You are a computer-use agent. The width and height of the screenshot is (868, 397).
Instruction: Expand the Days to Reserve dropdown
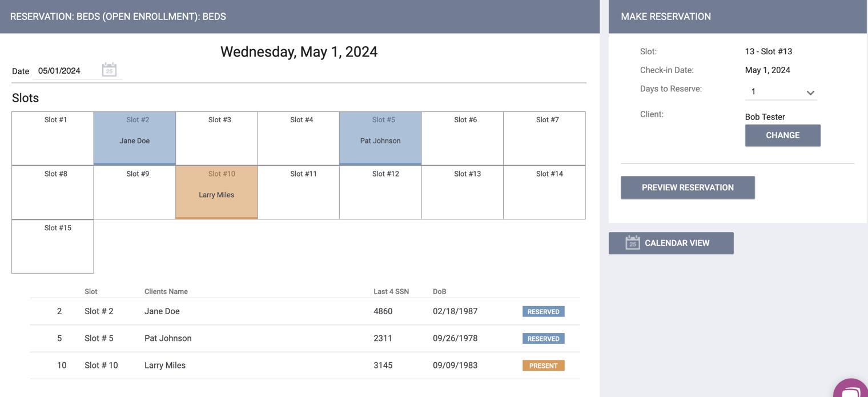pyautogui.click(x=810, y=92)
